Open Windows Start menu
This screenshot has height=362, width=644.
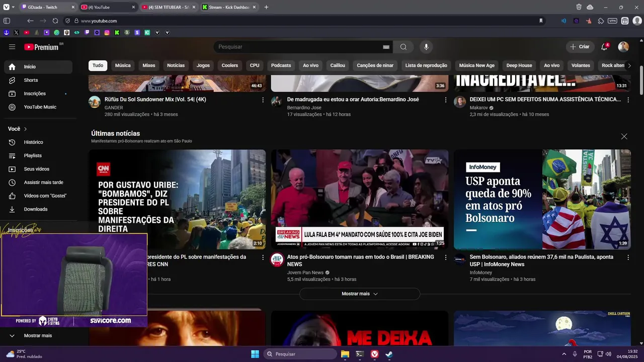[x=255, y=354]
